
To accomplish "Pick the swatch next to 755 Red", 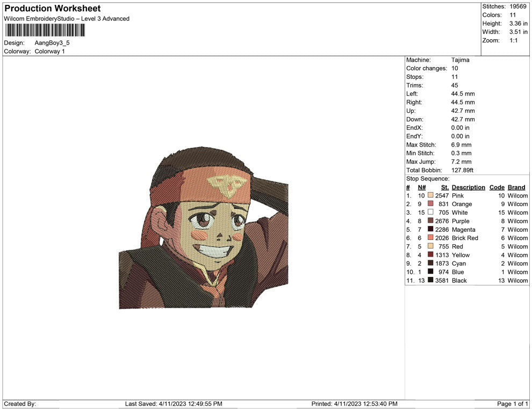I will (430, 246).
